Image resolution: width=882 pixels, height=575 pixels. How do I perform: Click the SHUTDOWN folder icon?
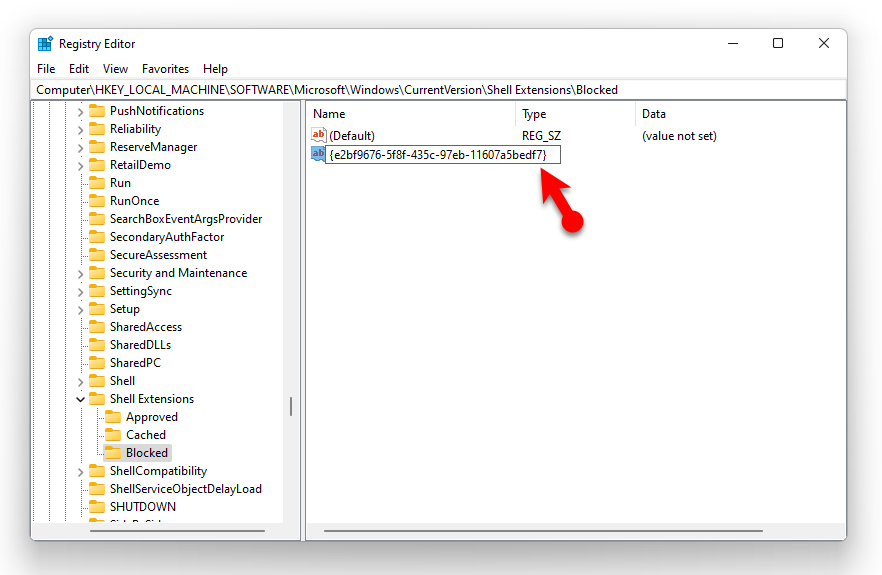tap(97, 507)
